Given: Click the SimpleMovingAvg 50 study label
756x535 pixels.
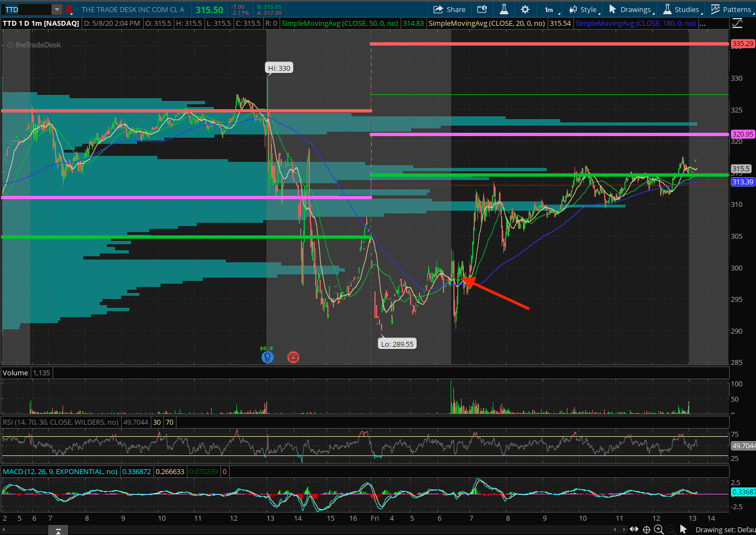Looking at the screenshot, I should tap(340, 23).
